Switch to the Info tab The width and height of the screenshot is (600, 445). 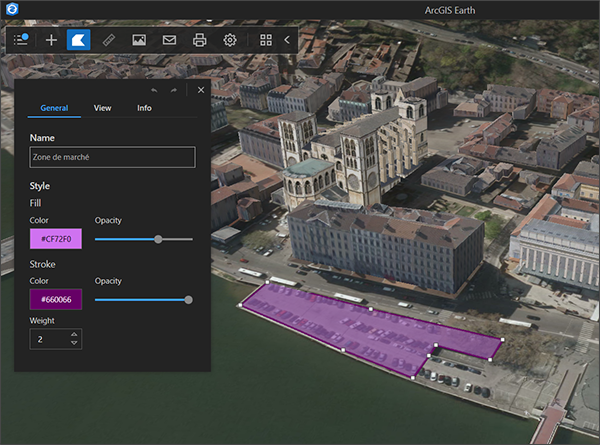coord(144,108)
